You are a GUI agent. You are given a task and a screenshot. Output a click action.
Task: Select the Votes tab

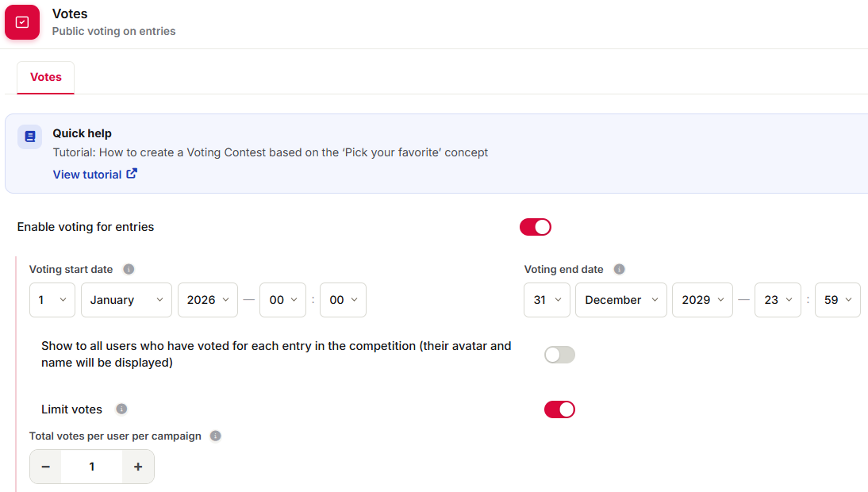coord(45,78)
